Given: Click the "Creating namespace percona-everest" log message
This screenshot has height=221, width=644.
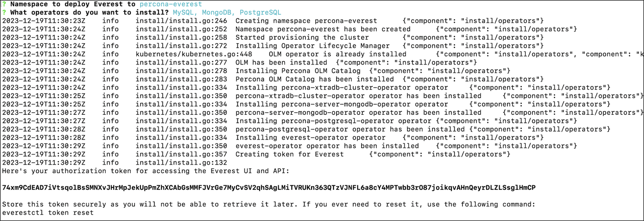Looking at the screenshot, I should [x=306, y=21].
